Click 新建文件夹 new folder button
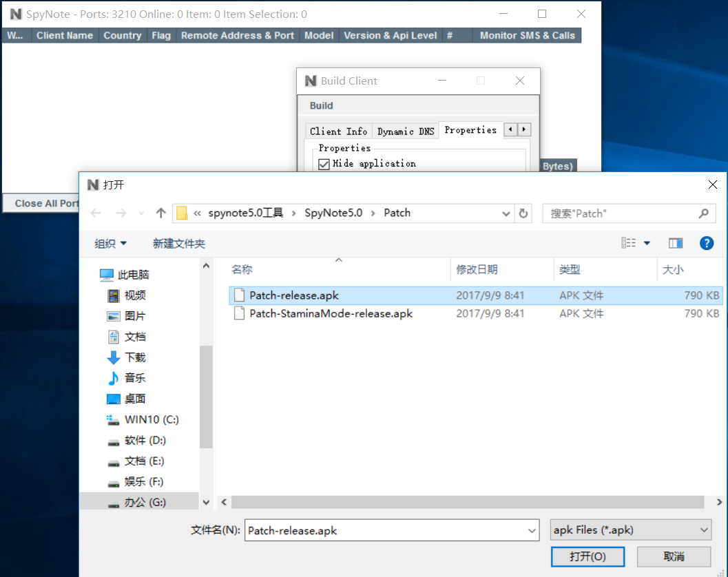The height and width of the screenshot is (577, 728). pyautogui.click(x=179, y=243)
